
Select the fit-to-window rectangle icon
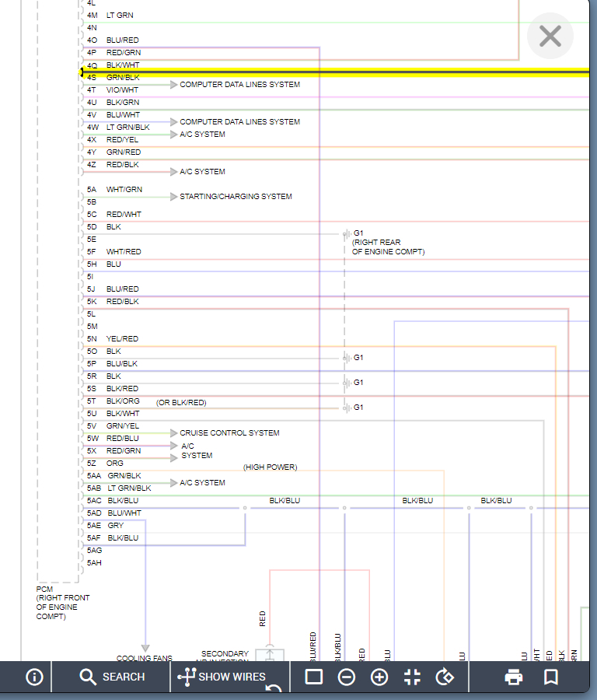click(314, 677)
